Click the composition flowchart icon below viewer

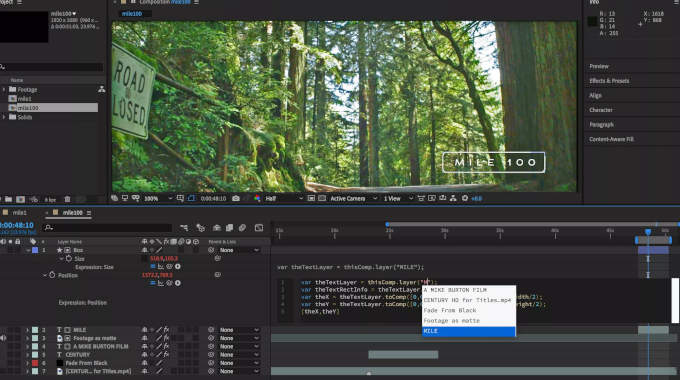point(453,198)
